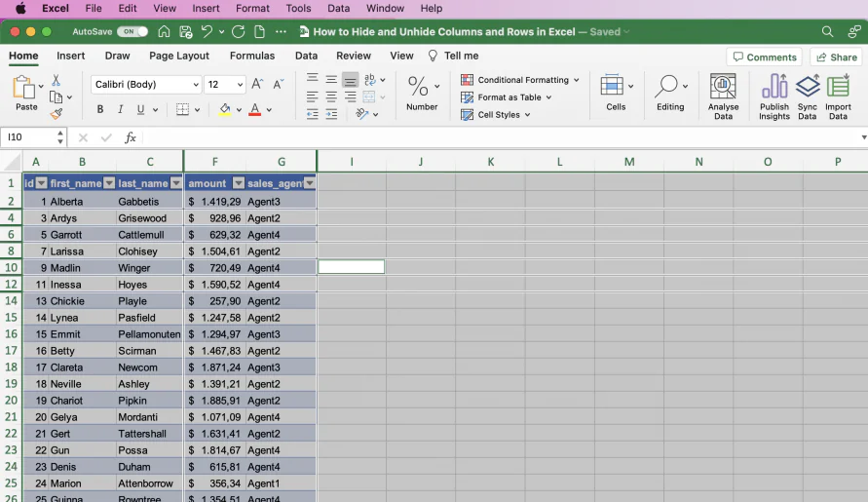Click the insert function fx icon
The image size is (868, 502).
coord(131,137)
